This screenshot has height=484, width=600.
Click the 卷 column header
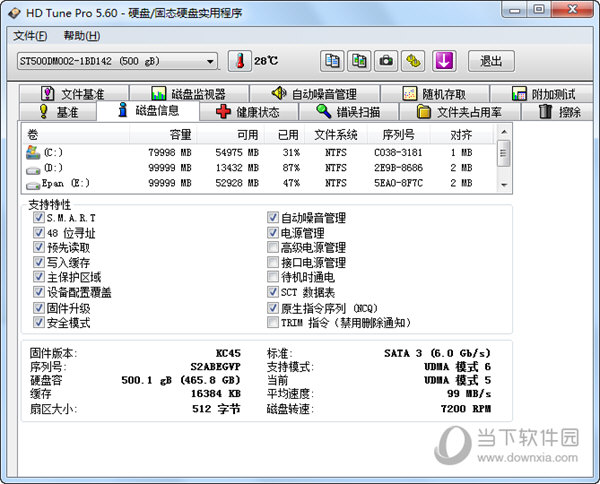pos(76,135)
